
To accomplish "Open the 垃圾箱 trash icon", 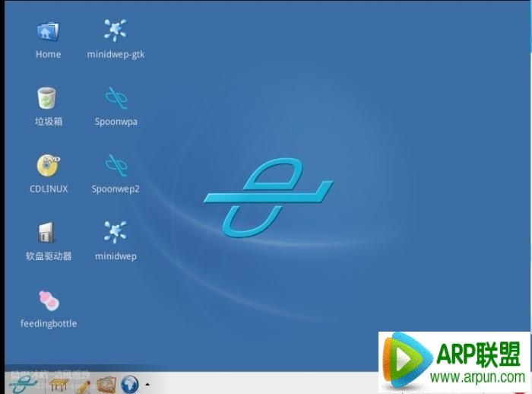I will 47,98.
